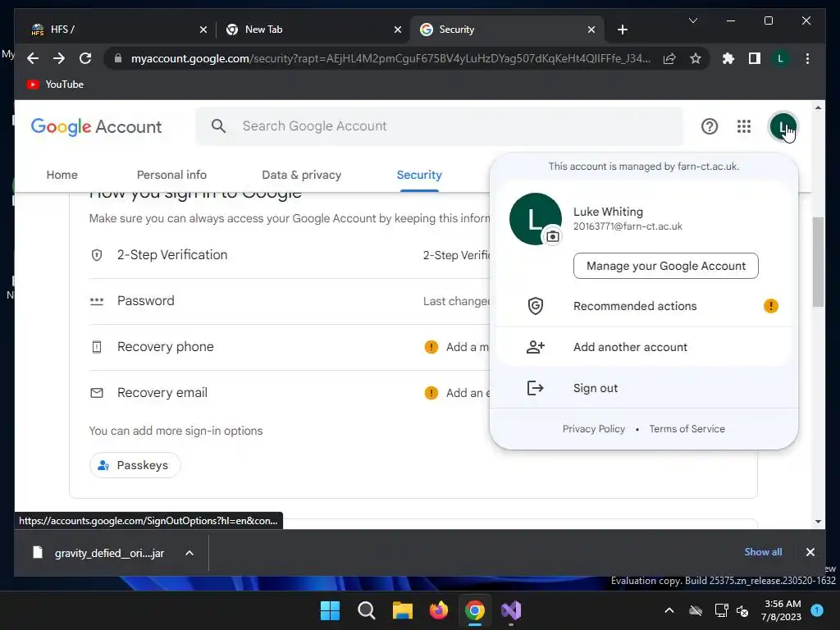
Task: Click the Passkeys button
Action: tap(135, 465)
